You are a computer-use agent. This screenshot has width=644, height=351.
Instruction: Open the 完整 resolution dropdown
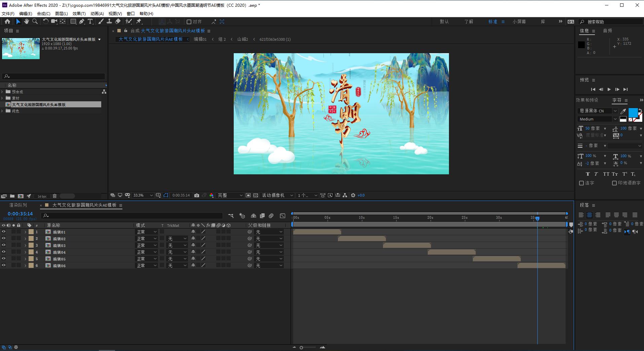tap(230, 195)
